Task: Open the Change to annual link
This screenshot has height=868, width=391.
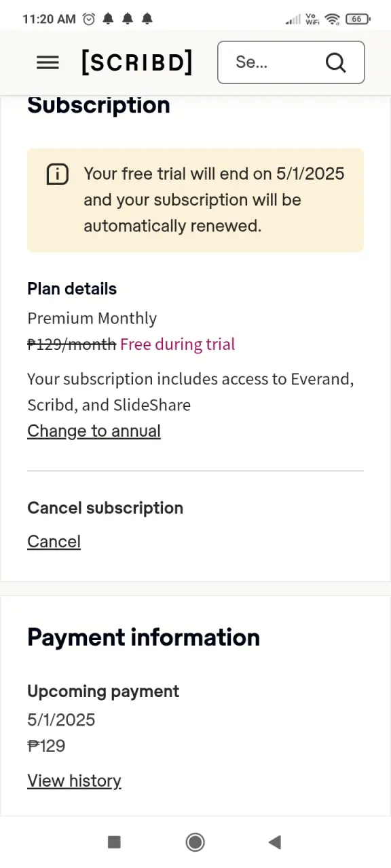Action: (x=94, y=431)
